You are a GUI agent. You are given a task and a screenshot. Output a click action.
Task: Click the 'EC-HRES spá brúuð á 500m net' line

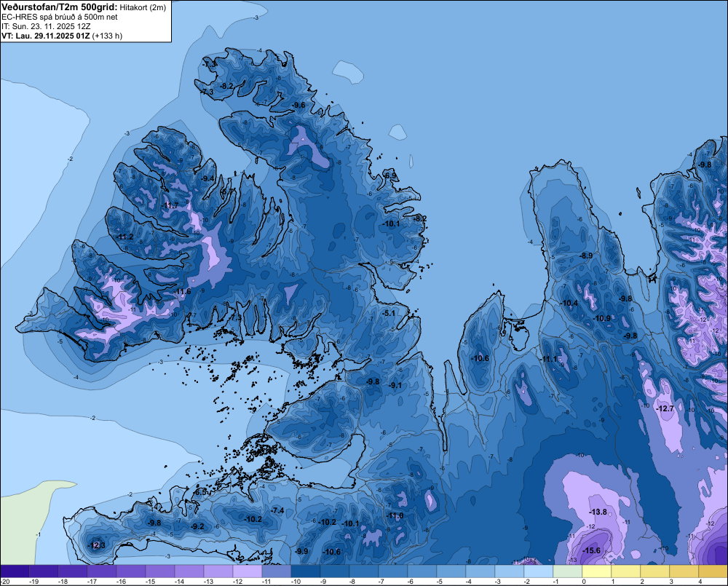click(60, 17)
